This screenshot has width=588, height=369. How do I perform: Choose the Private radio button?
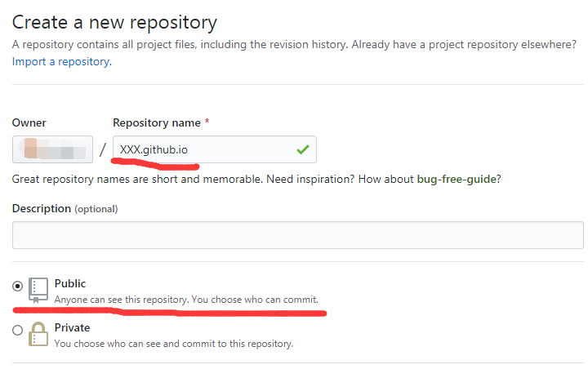point(18,331)
